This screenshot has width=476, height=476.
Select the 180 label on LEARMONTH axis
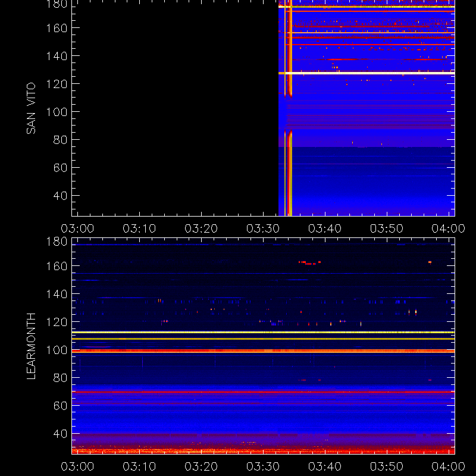point(57,242)
